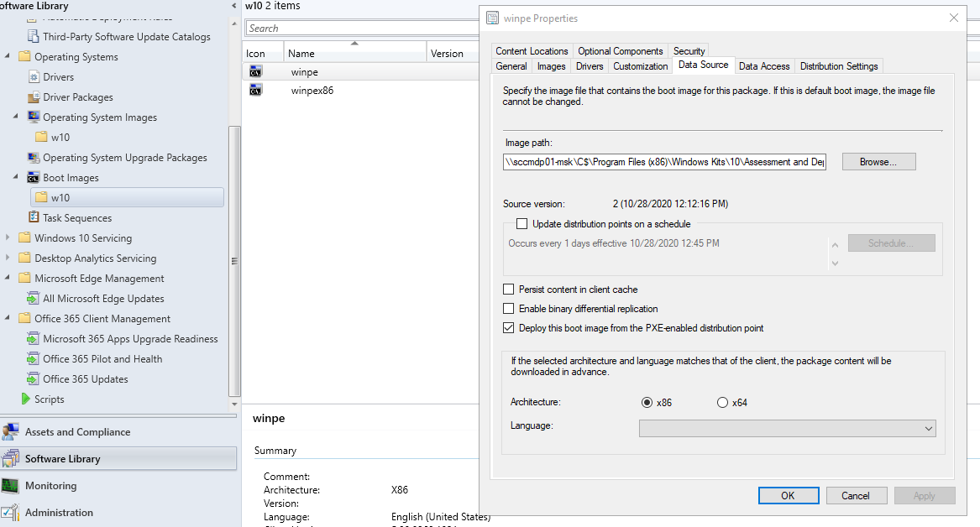Viewport: 980px width, 527px height.
Task: Click the winpex86 boot image icon
Action: coord(255,90)
